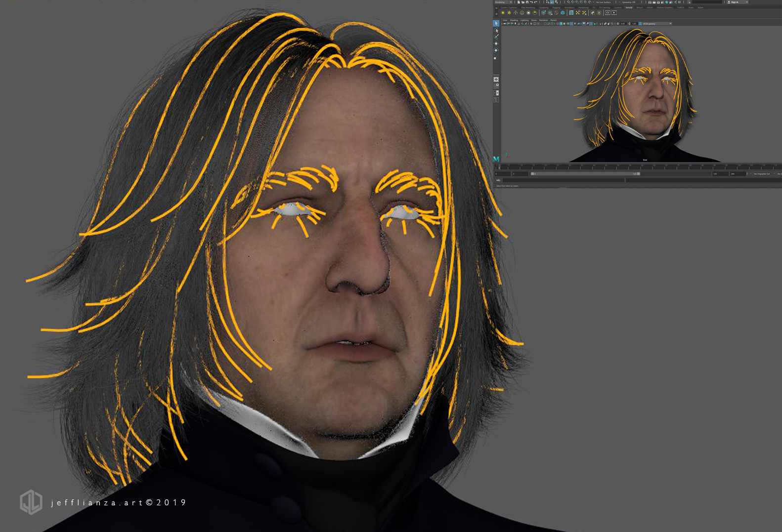The width and height of the screenshot is (782, 532).
Task: Open the Show panel menu
Action: point(534,20)
